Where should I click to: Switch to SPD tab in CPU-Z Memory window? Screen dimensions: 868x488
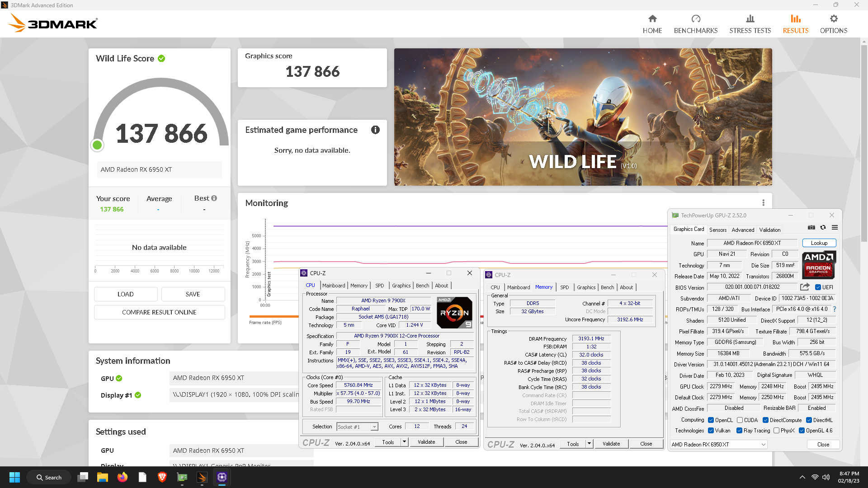(565, 287)
